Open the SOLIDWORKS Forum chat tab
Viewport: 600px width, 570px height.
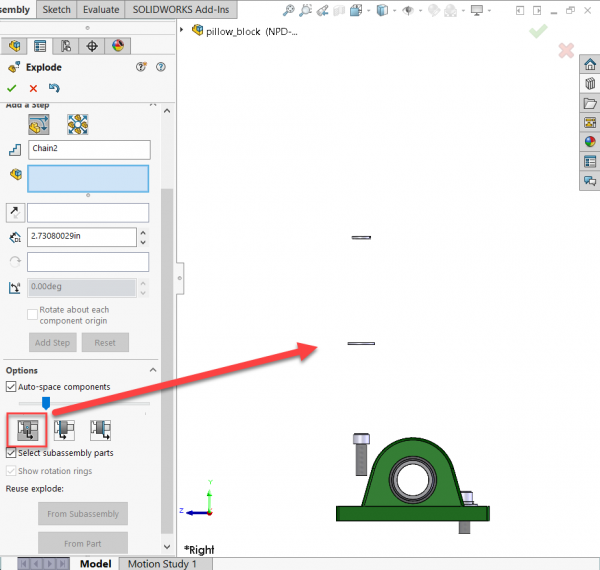tap(590, 181)
